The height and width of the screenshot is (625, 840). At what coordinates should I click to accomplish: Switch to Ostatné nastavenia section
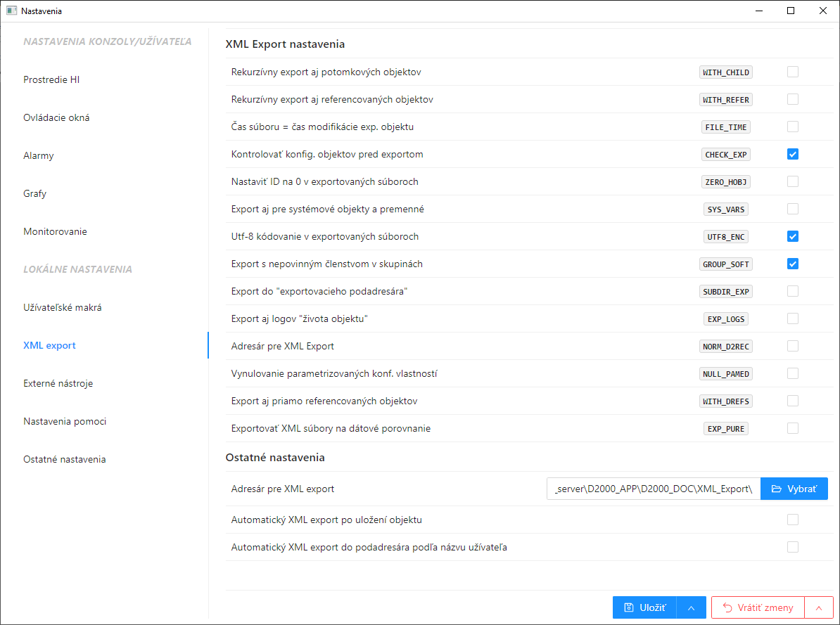[x=65, y=459]
